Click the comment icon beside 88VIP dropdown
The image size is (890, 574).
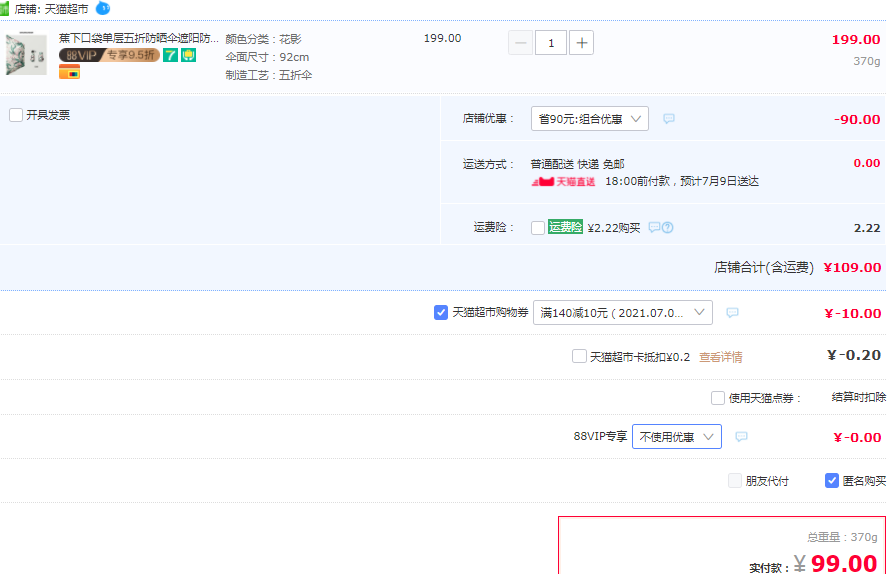click(x=741, y=437)
